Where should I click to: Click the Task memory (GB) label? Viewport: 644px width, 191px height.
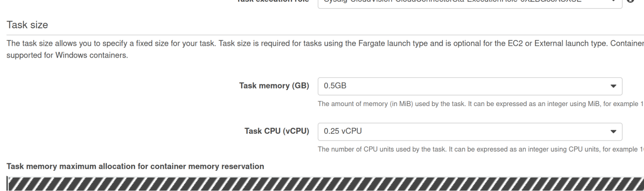[274, 86]
